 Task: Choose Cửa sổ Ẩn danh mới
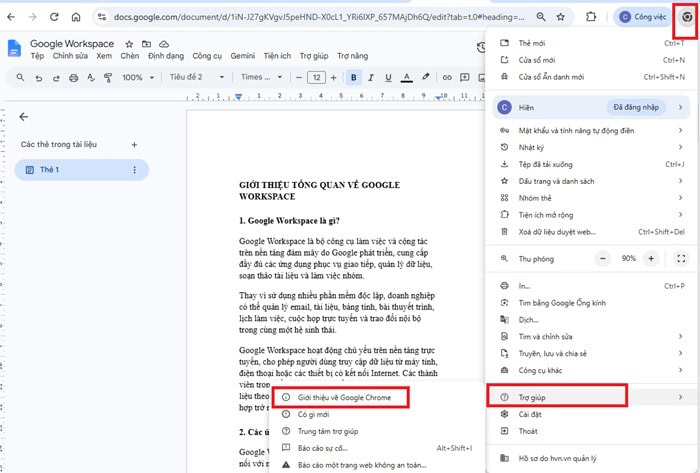pos(591,77)
